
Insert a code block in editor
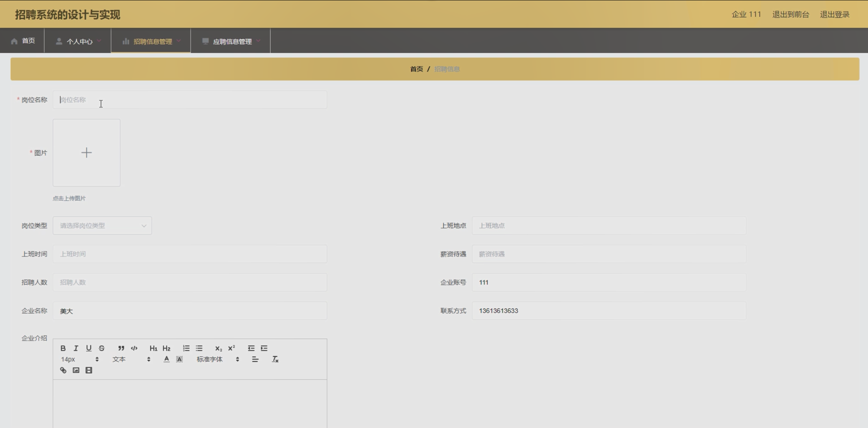point(134,348)
